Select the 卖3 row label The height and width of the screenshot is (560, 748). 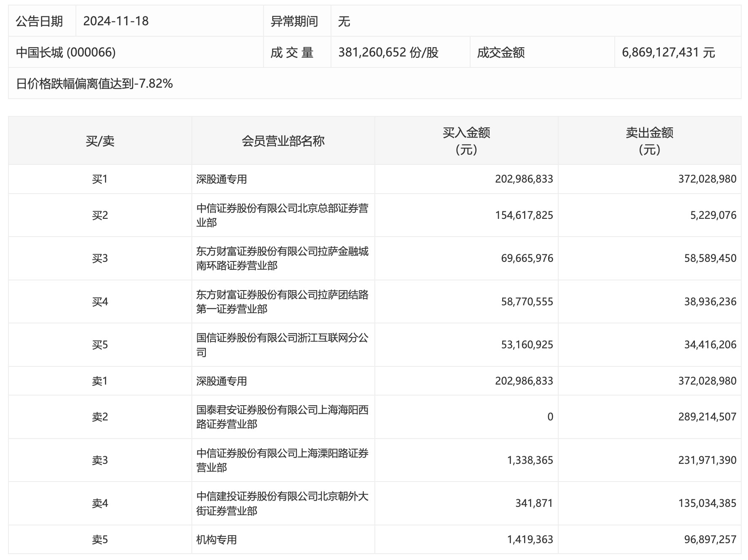100,460
